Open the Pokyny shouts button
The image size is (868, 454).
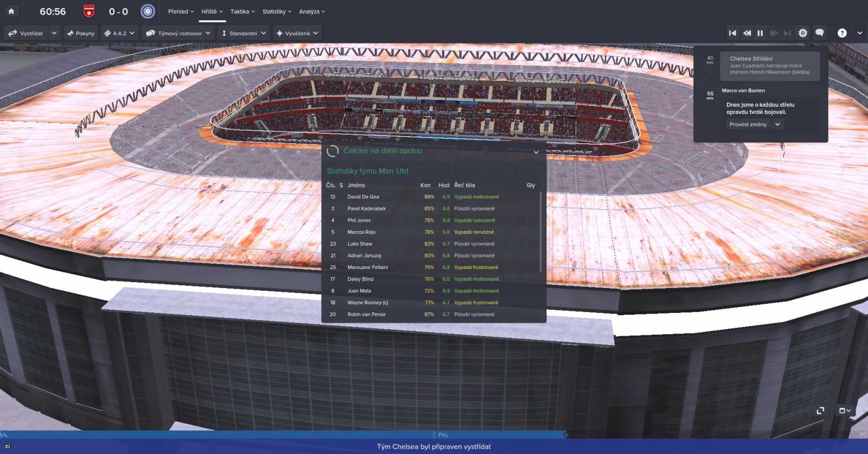81,33
